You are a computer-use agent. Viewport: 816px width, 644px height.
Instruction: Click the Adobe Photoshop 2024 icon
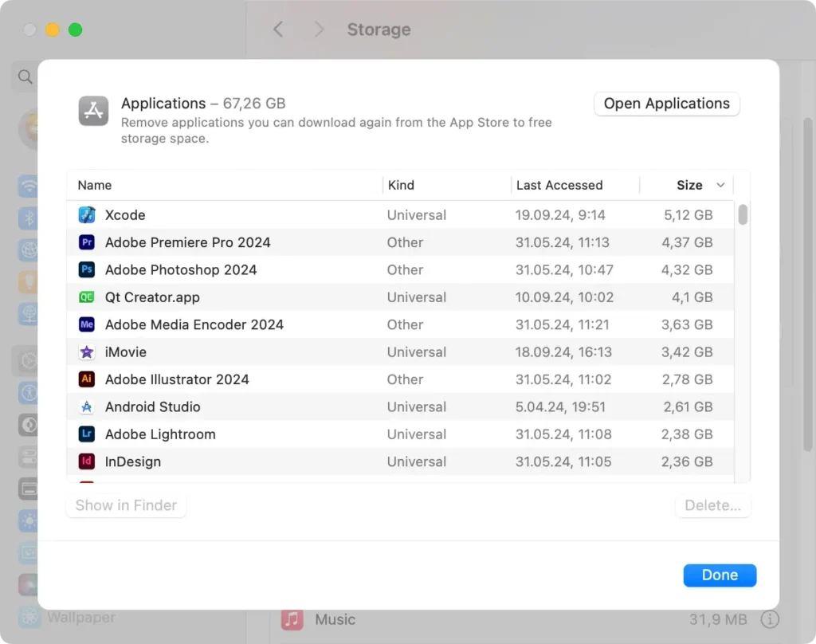pos(87,270)
